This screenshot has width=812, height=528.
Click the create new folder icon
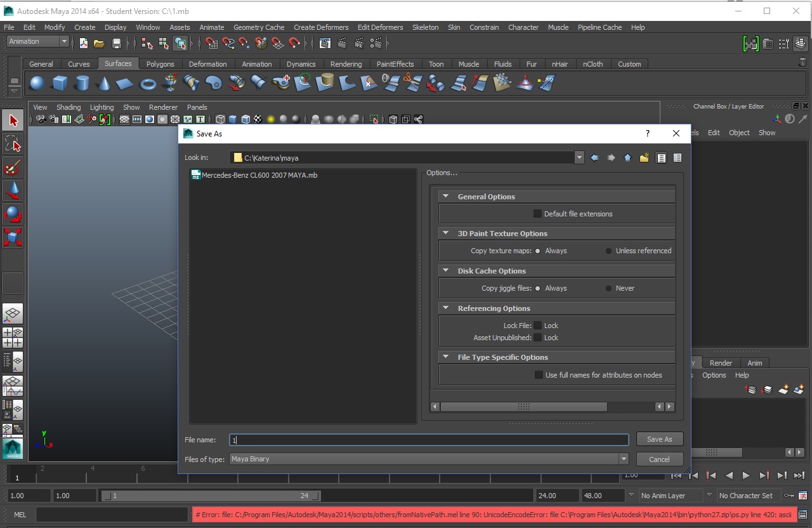pyautogui.click(x=645, y=158)
